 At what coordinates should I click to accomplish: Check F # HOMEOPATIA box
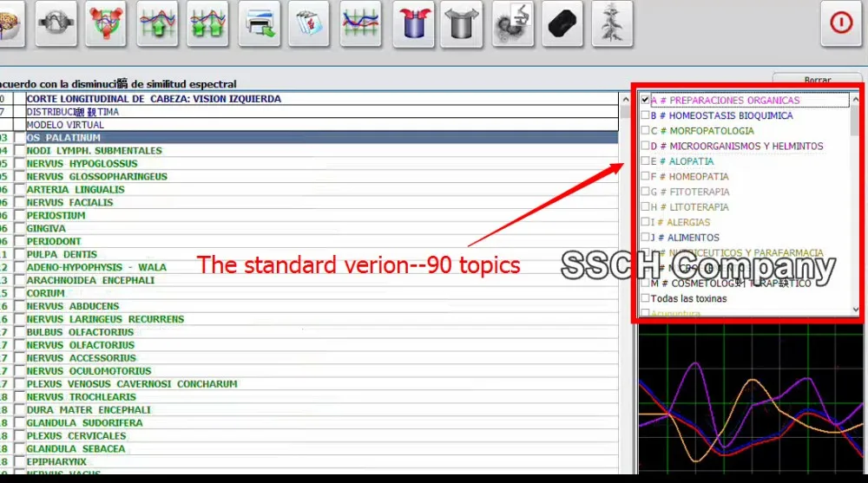point(645,176)
